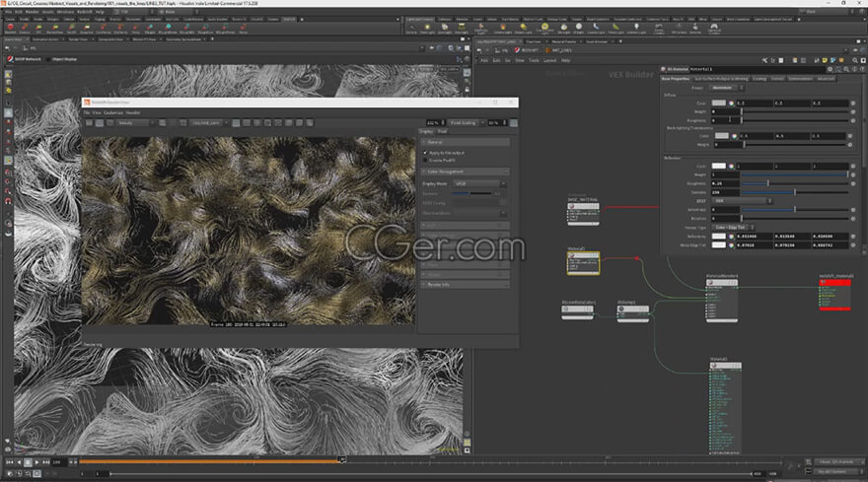This screenshot has width=868, height=482.
Task: Click the RS Material icon in parameter header
Action: point(663,69)
